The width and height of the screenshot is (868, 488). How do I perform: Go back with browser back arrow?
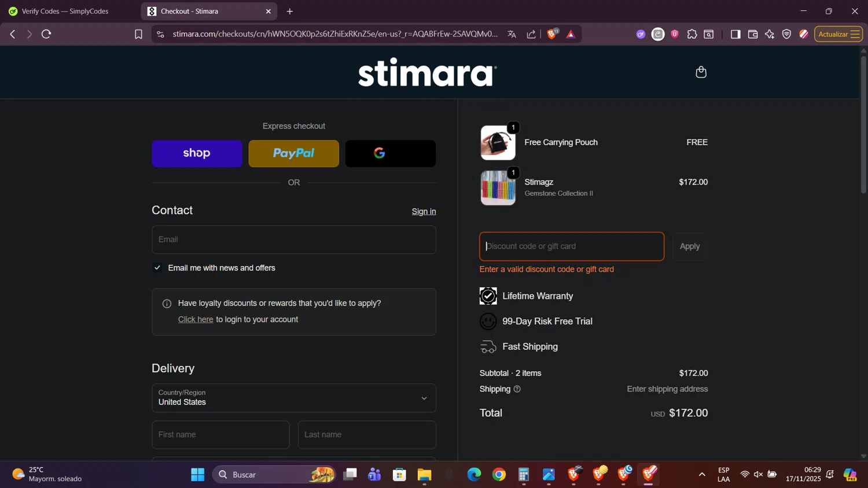click(13, 34)
